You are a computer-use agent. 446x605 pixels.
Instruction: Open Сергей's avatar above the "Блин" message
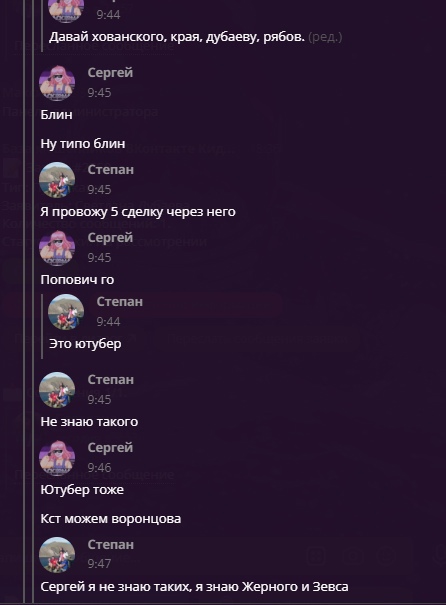(x=57, y=83)
